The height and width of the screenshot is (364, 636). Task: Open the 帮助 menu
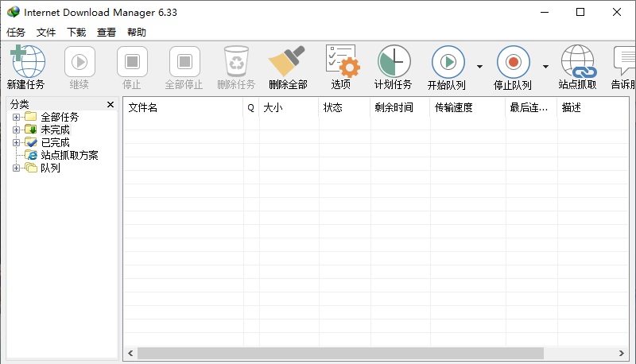136,32
